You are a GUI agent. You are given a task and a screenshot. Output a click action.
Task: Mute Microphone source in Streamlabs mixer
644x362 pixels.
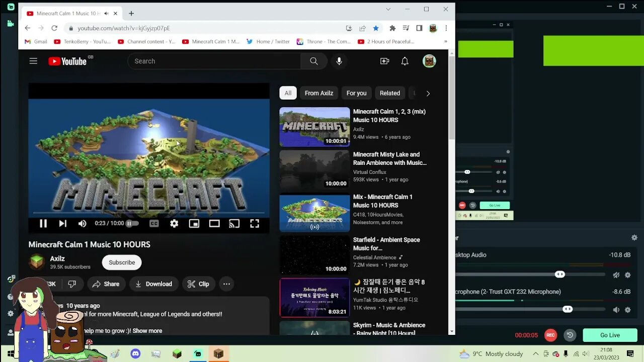pos(616,310)
